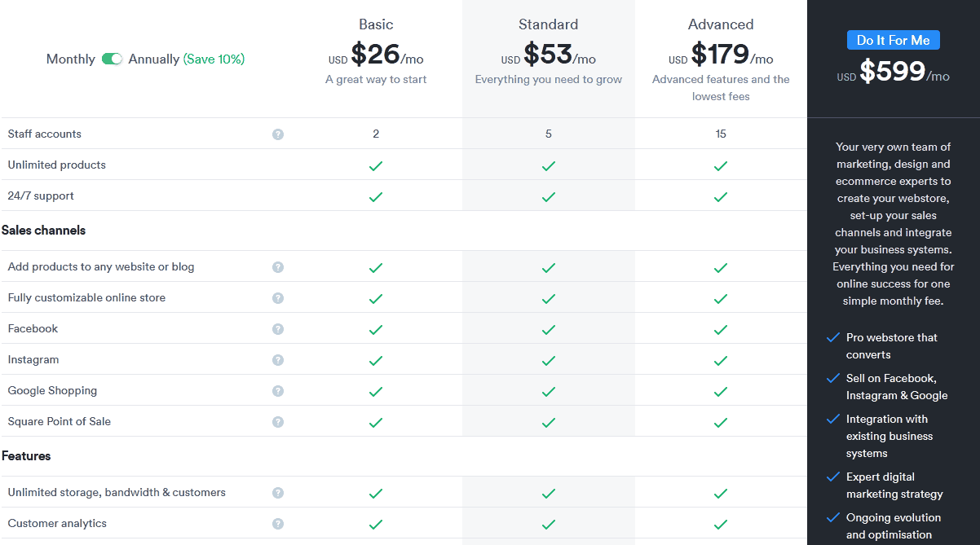This screenshot has width=980, height=545.
Task: Click the Sales channels section heading
Action: [43, 231]
